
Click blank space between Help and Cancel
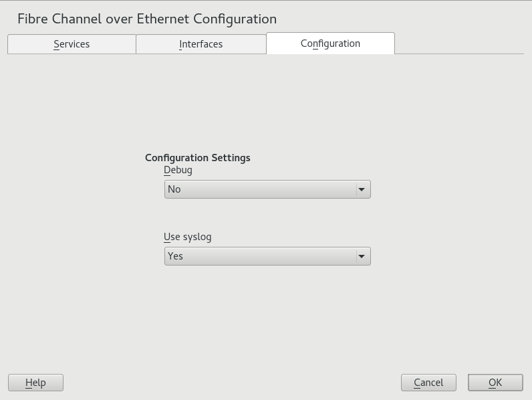coord(231,383)
